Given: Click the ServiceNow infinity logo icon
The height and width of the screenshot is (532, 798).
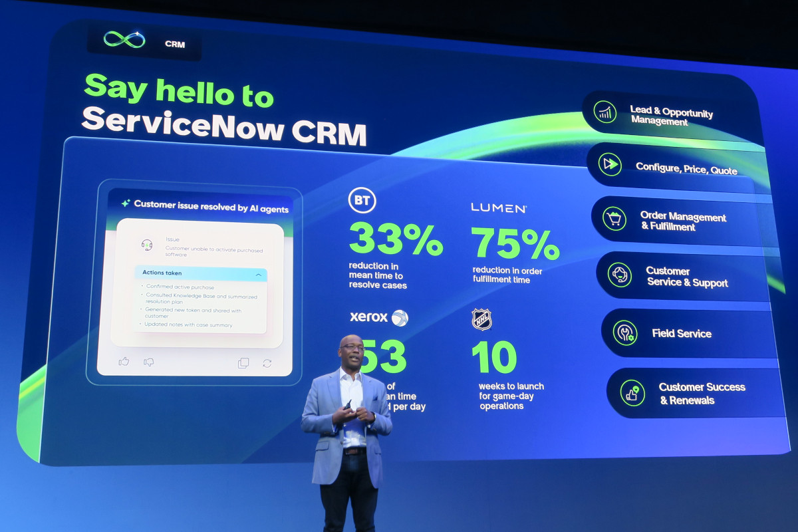Looking at the screenshot, I should click(124, 39).
